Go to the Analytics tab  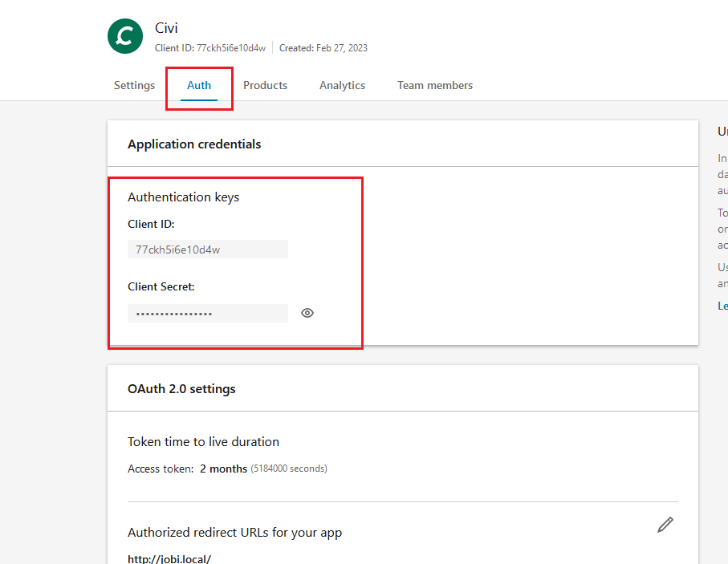pyautogui.click(x=342, y=85)
